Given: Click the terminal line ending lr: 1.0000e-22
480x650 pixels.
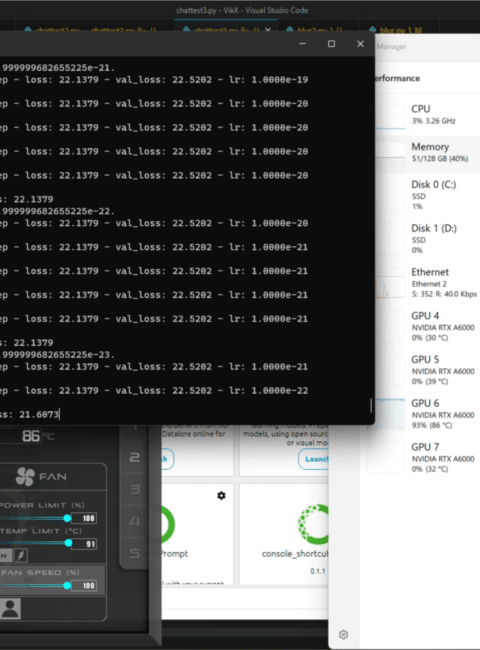Looking at the screenshot, I should pyautogui.click(x=154, y=390).
